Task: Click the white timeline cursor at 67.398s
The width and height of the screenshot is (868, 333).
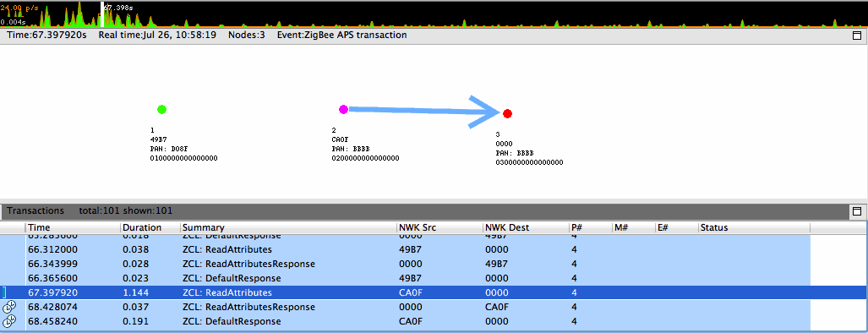Action: (102, 14)
